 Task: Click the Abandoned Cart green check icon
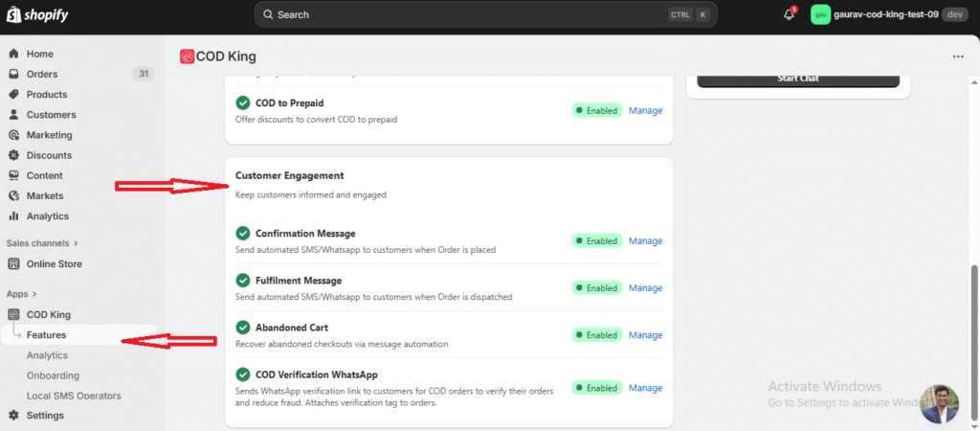click(243, 328)
